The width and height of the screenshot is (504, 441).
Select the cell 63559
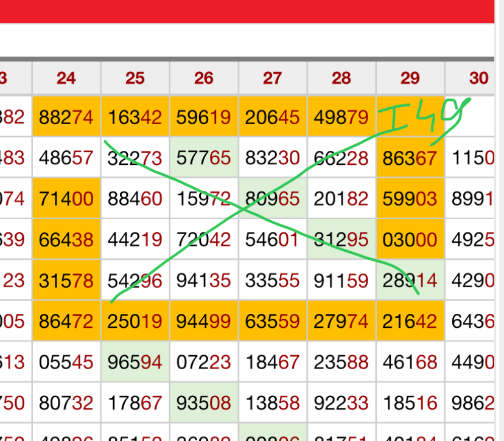273,321
